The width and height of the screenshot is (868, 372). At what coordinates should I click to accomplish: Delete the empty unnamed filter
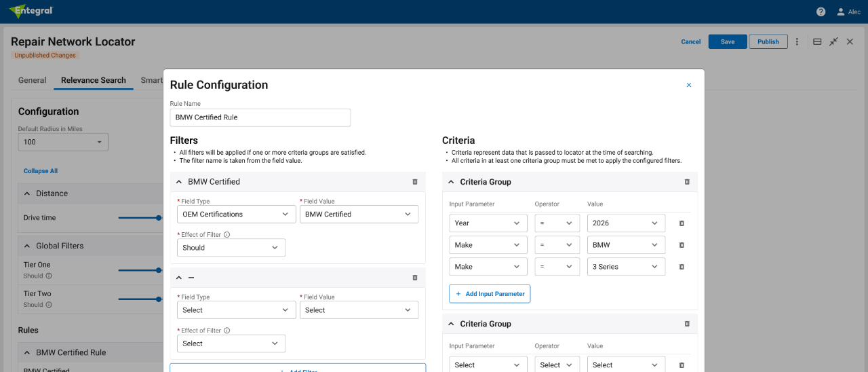415,278
